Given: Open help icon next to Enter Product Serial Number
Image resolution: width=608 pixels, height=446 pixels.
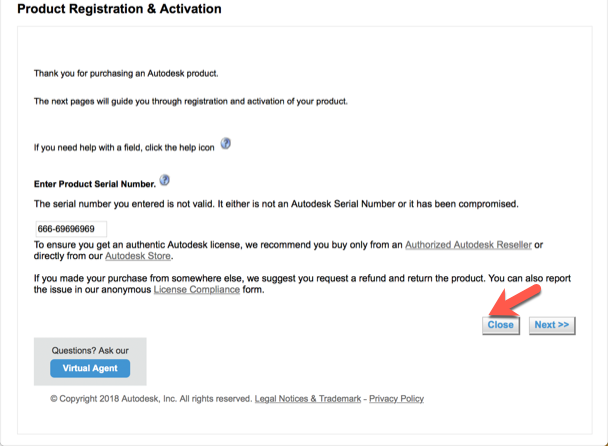Looking at the screenshot, I should tap(164, 181).
